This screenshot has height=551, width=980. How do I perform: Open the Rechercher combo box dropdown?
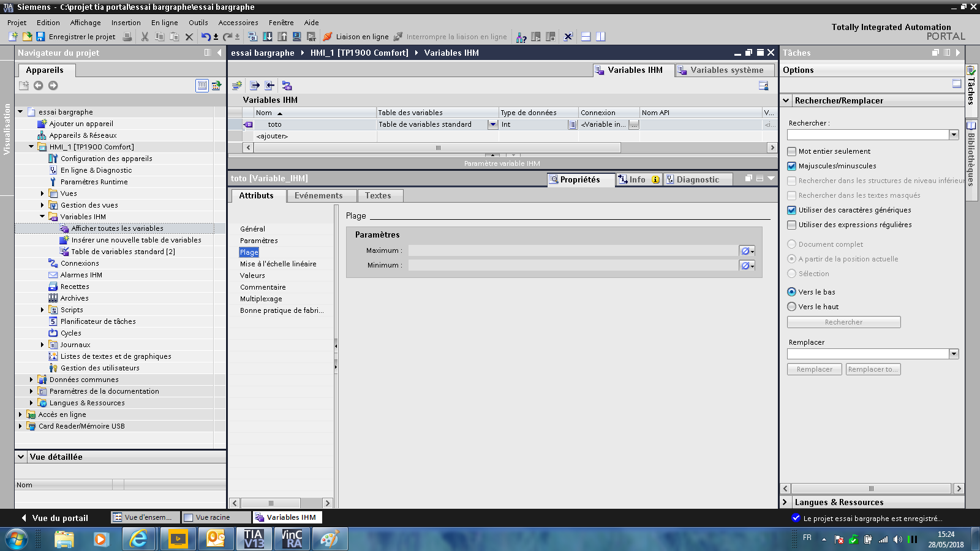[x=954, y=135]
